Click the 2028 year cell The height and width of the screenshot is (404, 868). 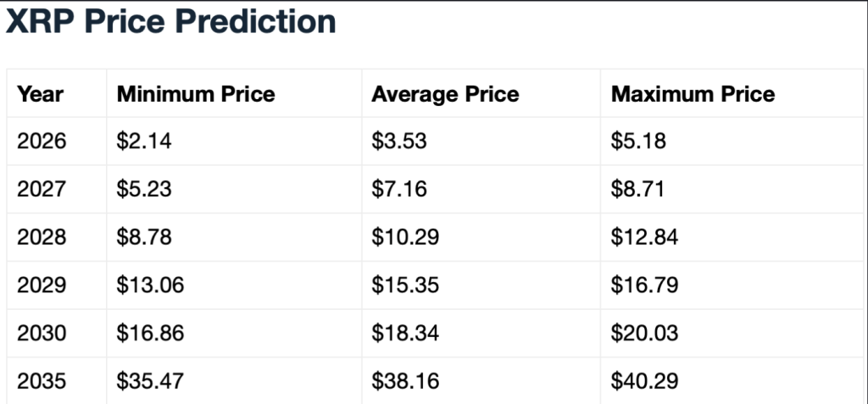[x=42, y=237]
